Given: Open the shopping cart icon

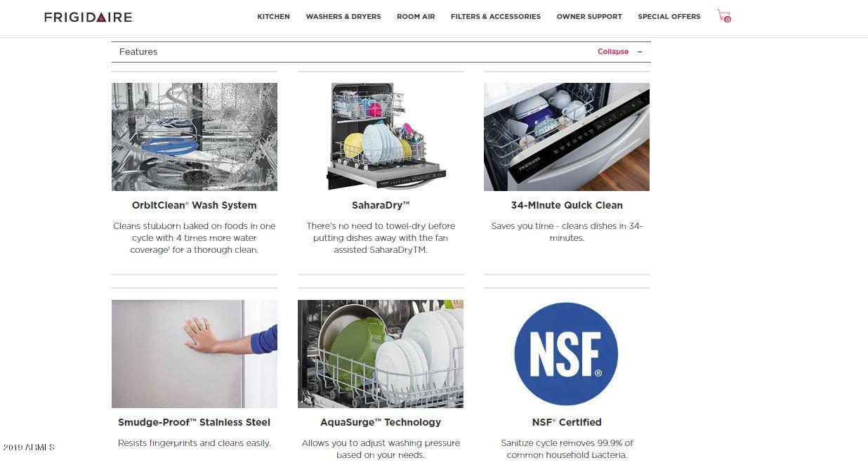Looking at the screenshot, I should click(723, 15).
